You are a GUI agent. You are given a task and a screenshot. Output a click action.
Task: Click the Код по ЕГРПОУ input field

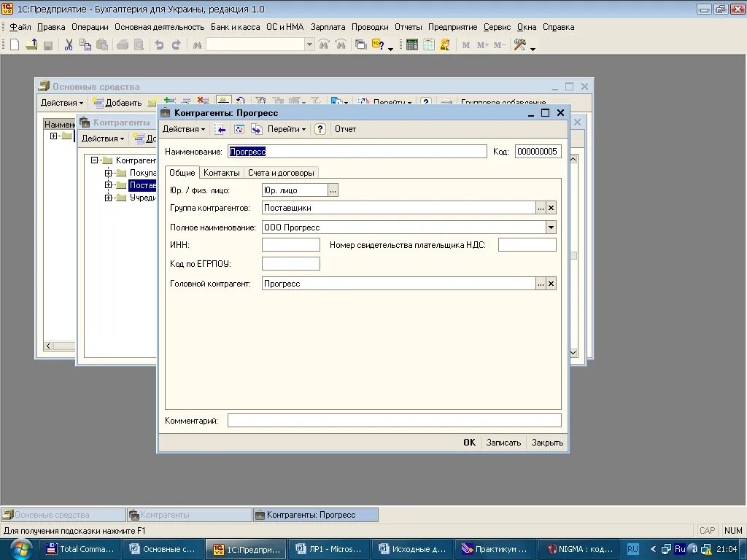291,264
